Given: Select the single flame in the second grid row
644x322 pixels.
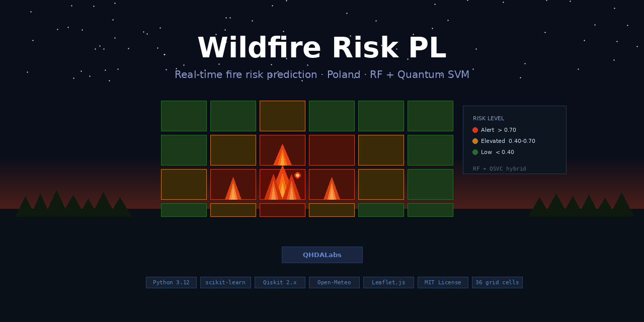Looking at the screenshot, I should (x=282, y=155).
